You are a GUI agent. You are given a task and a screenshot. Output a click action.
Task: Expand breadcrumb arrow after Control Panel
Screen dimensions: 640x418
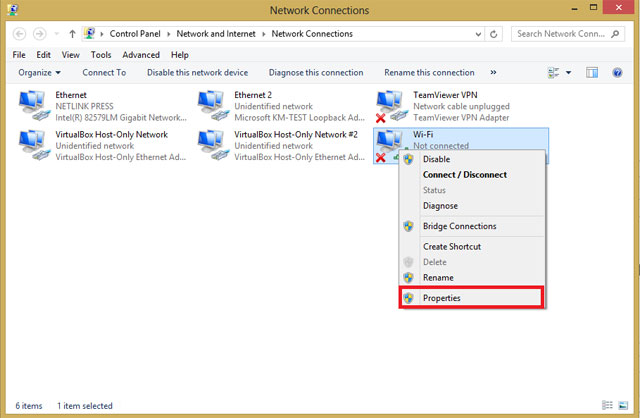169,34
